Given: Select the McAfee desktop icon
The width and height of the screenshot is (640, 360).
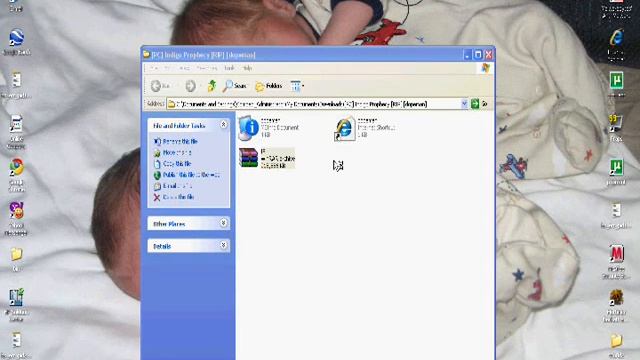Looking at the screenshot, I should 616,261.
